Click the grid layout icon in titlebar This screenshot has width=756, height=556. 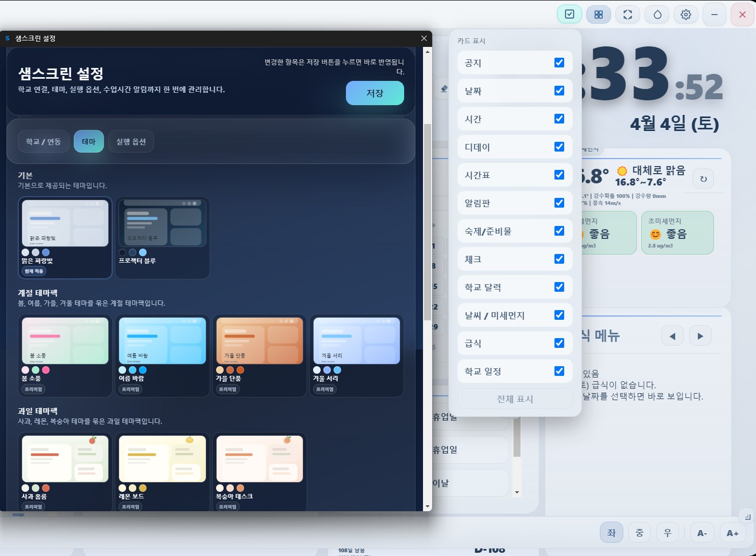click(x=598, y=15)
